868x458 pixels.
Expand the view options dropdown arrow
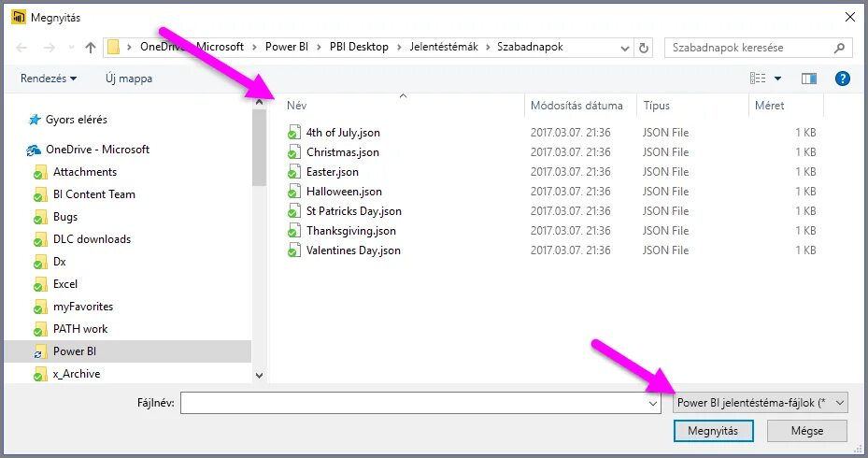(x=777, y=79)
